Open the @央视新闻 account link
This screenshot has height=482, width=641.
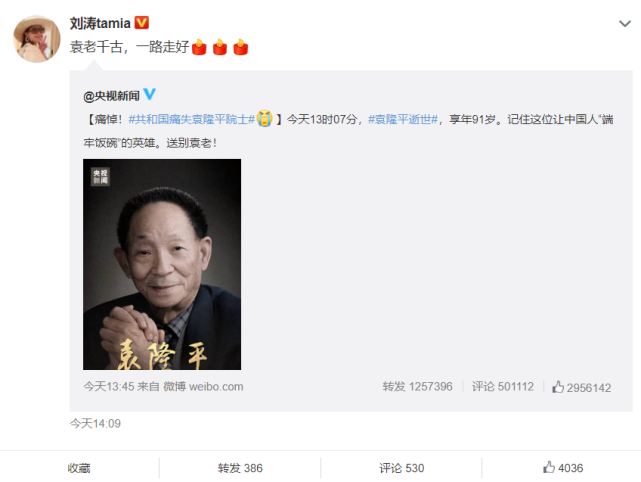tap(111, 96)
